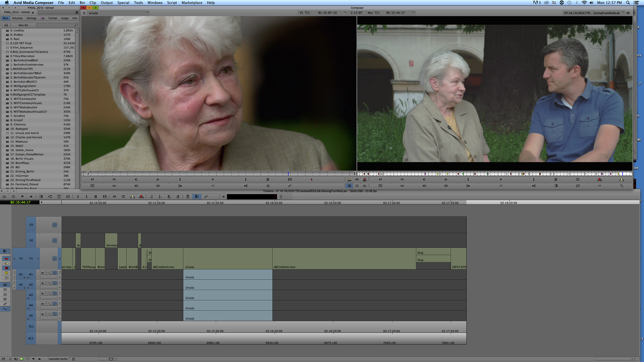Screen dimensions: 644x362
Task: Click Splice-In yellow arrow between monitors
Action: [x=349, y=179]
